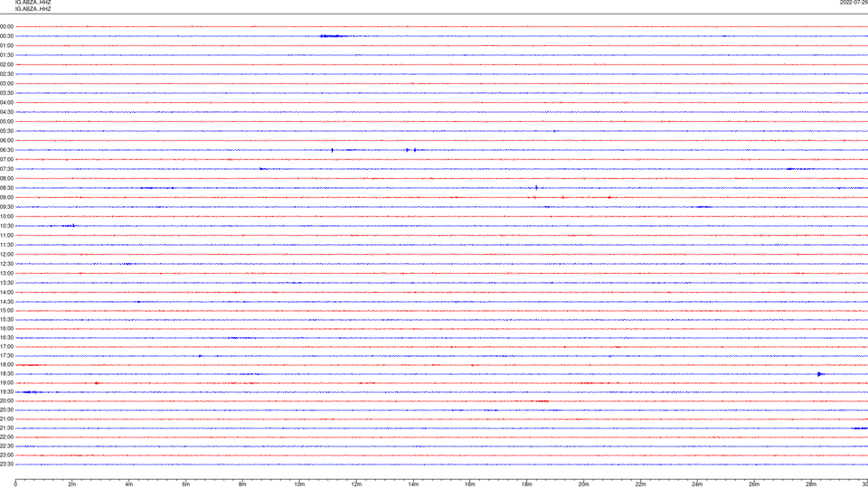Image resolution: width=868 pixels, height=488 pixels.
Task: Choose the 05:30 trace label
Action: point(6,131)
